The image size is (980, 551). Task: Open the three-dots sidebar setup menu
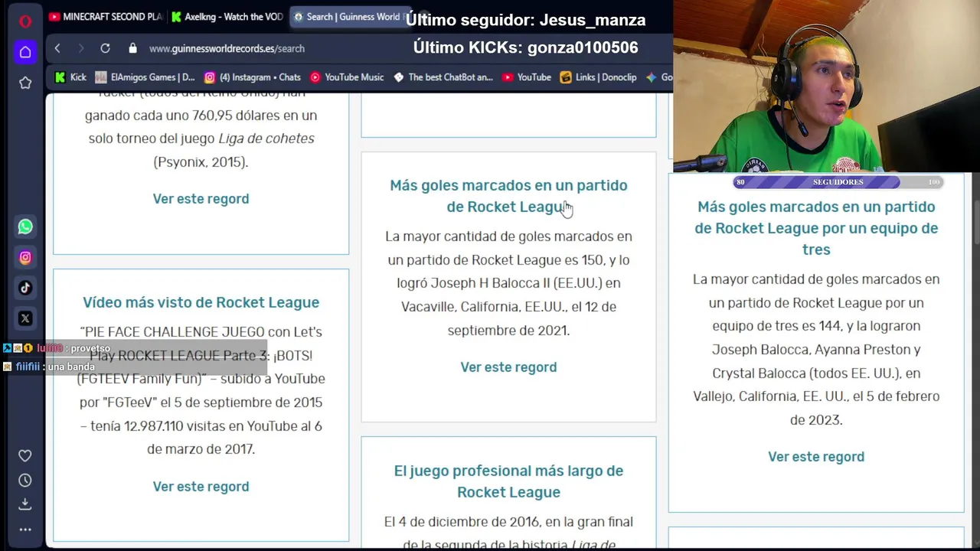pyautogui.click(x=25, y=529)
